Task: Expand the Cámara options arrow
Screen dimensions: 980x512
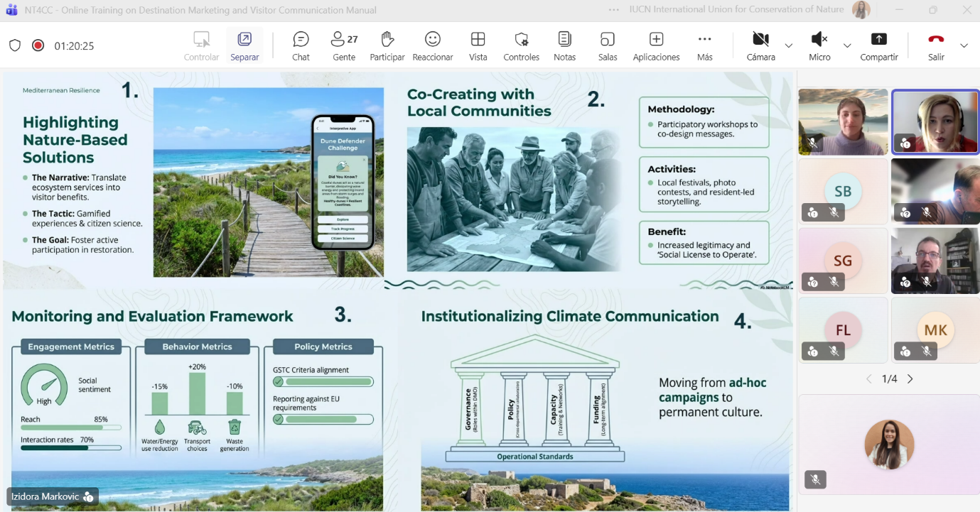Action: (x=788, y=45)
